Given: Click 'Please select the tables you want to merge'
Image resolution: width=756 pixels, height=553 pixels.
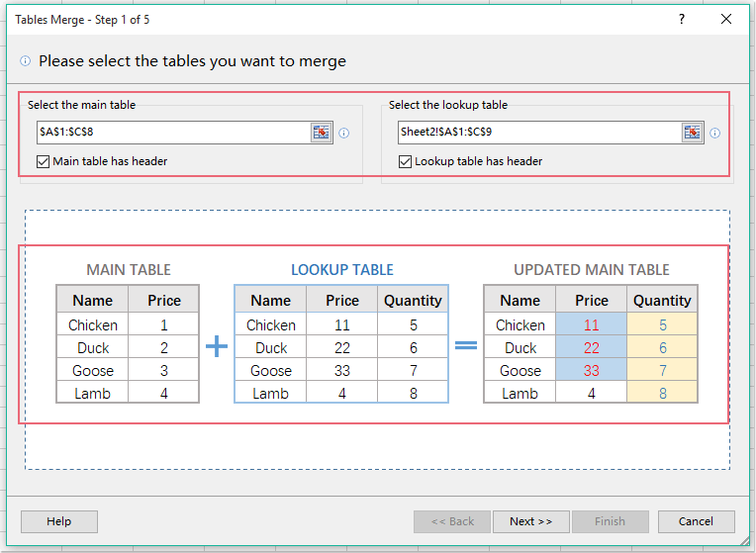Looking at the screenshot, I should [x=192, y=61].
